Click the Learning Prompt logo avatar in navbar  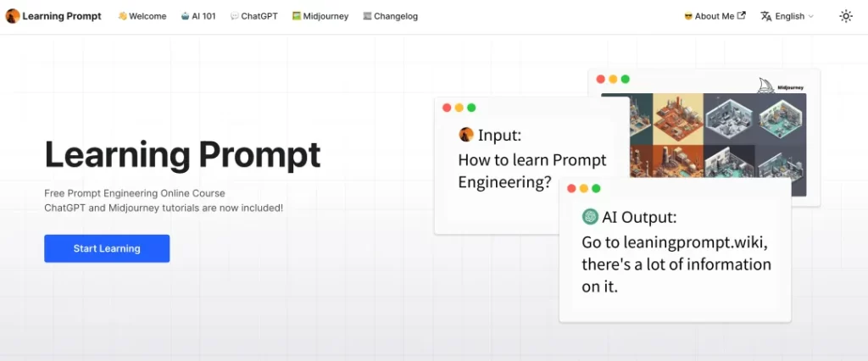pyautogui.click(x=12, y=16)
